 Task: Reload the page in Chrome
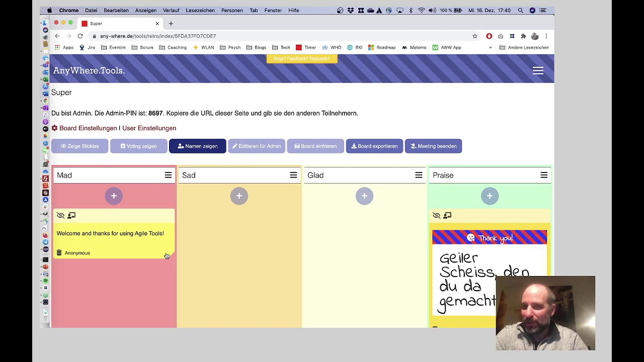pyautogui.click(x=80, y=36)
